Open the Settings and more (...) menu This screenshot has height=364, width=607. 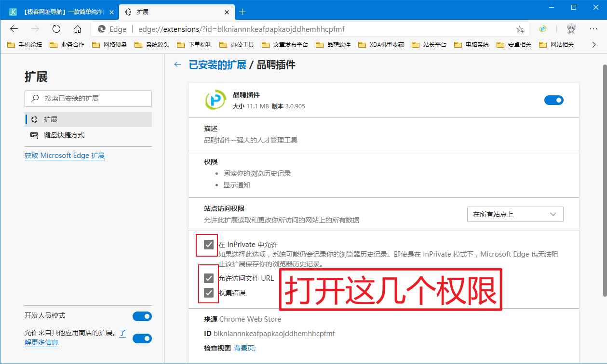[594, 29]
